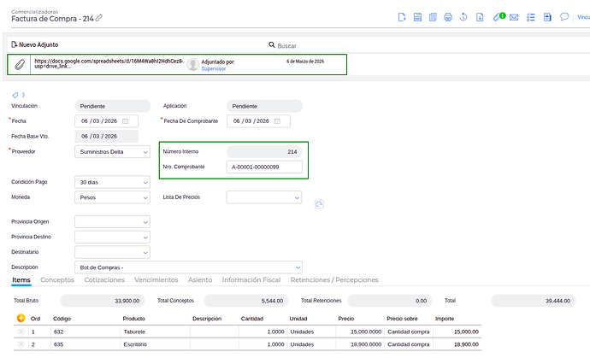Click the new document toolbar icon
The height and width of the screenshot is (364, 590).
[x=402, y=17]
